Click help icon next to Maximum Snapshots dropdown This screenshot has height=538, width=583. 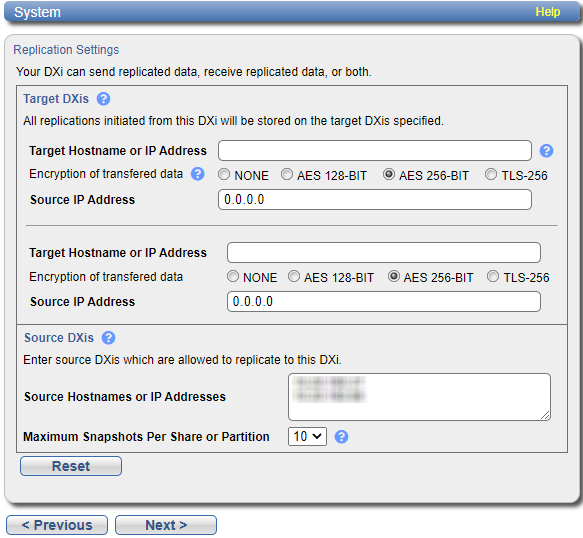tap(341, 436)
